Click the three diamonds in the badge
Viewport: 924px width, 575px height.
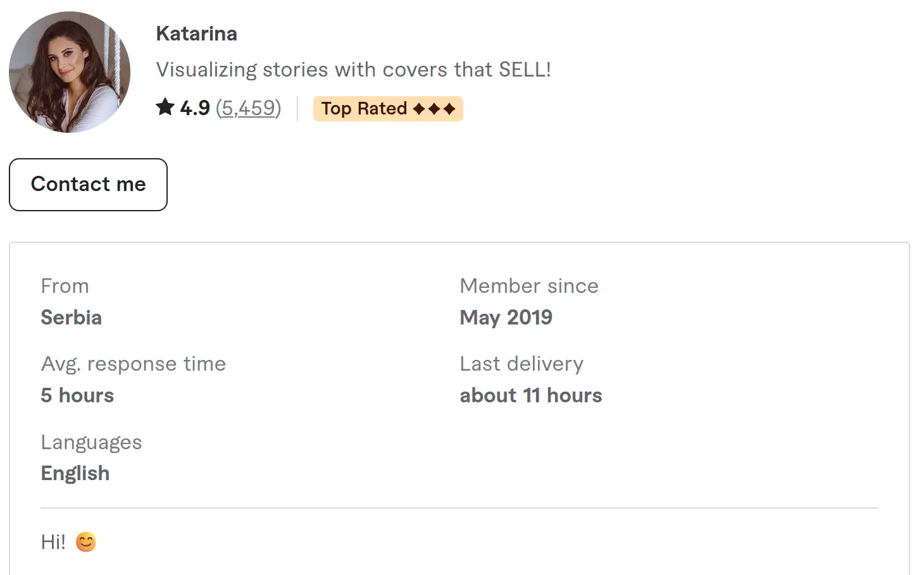click(434, 109)
